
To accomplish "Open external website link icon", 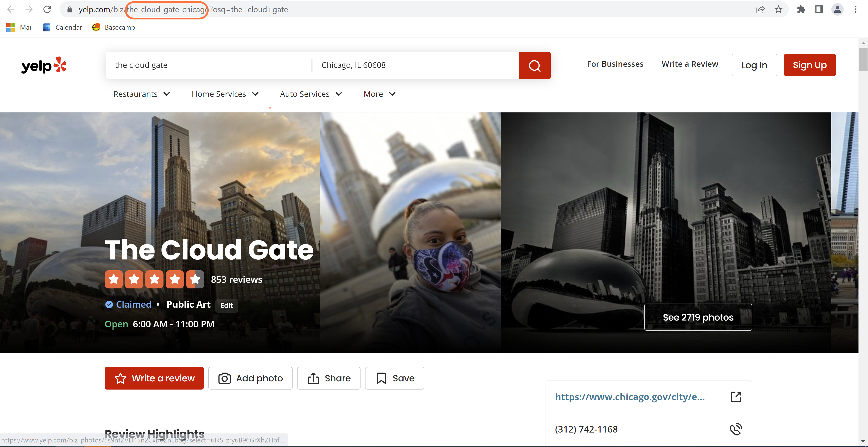I will [736, 397].
